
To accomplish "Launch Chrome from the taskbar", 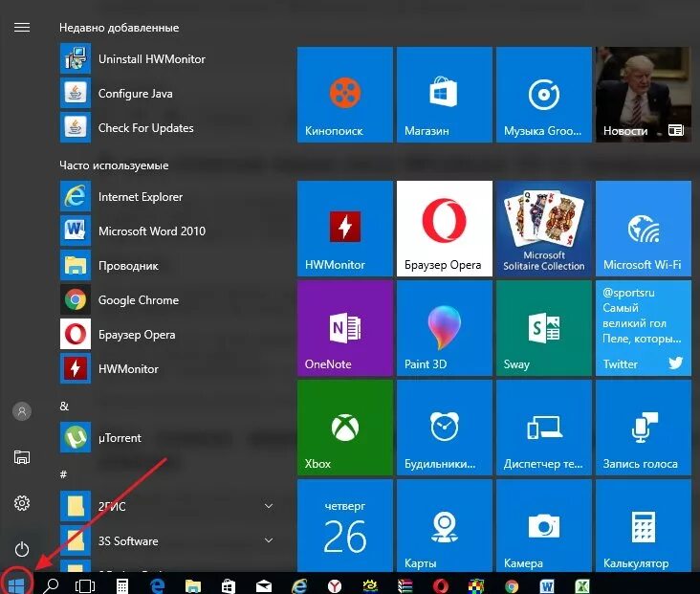I will 512,585.
